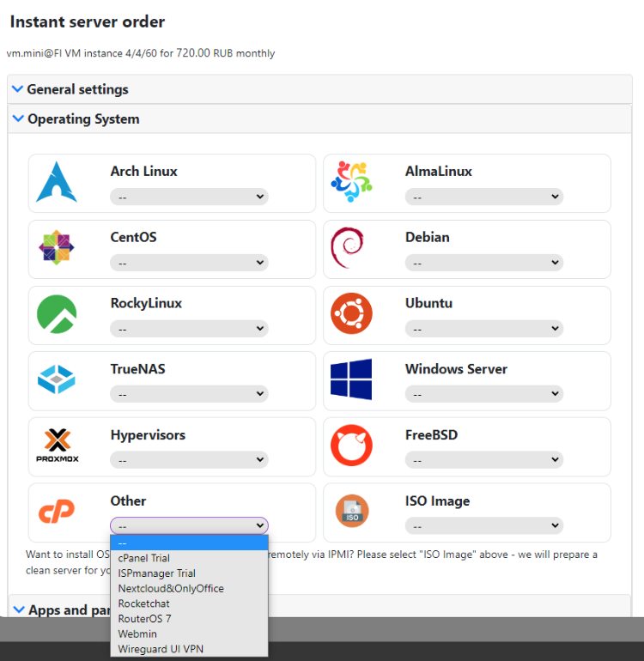This screenshot has width=644, height=661.
Task: Click the Debian swirl logo
Action: click(348, 248)
